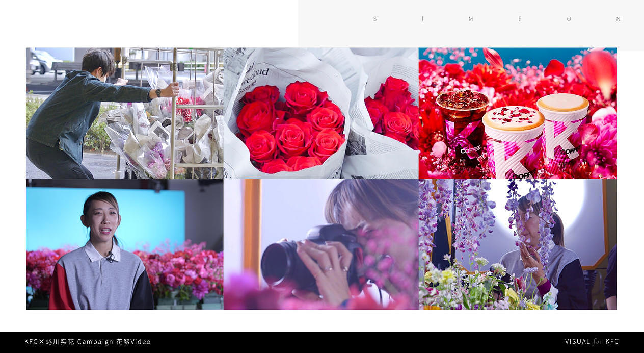Viewport: 644px width, 353px height.
Task: Open the woman interview video thumbnail
Action: (x=125, y=244)
